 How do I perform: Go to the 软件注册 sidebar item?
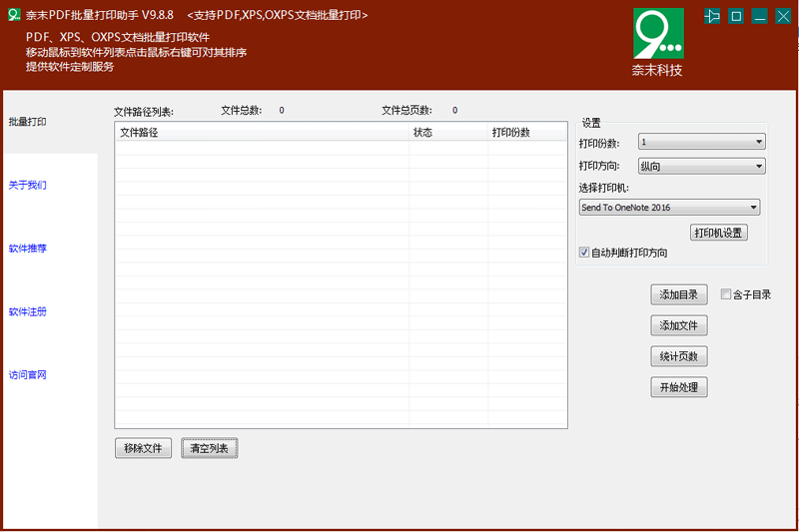pyautogui.click(x=28, y=311)
